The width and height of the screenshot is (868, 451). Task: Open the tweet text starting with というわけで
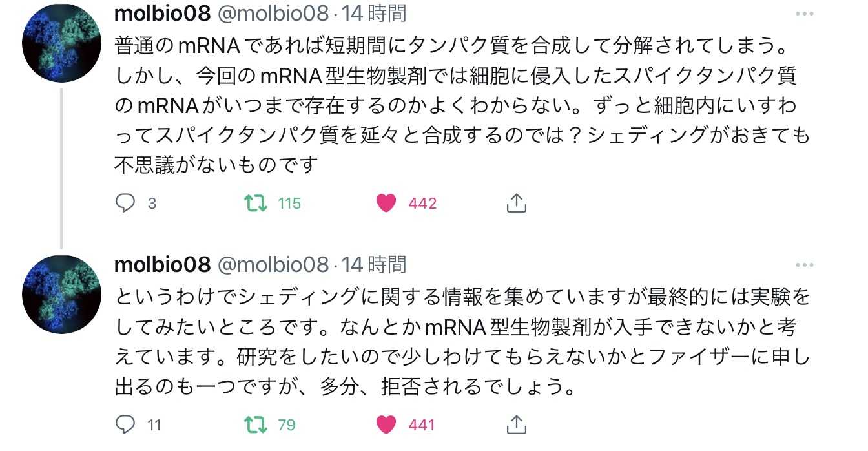pos(452,342)
